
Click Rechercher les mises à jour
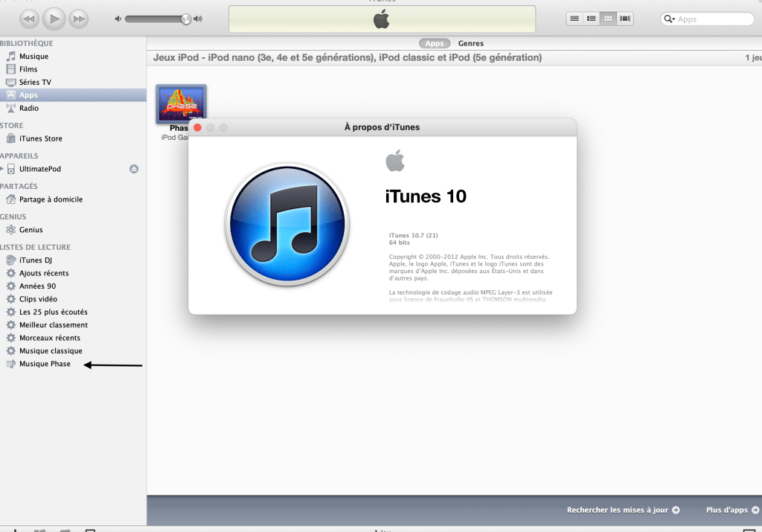pyautogui.click(x=623, y=510)
